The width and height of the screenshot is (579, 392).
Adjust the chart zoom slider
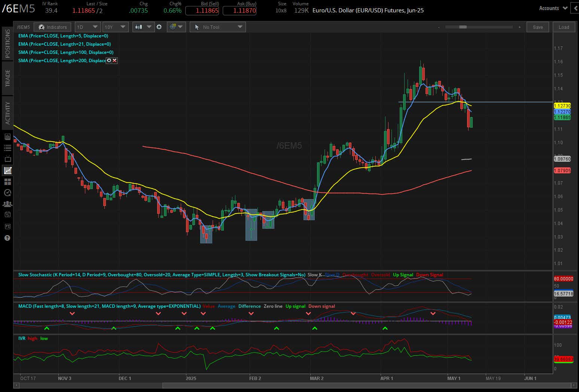[x=463, y=27]
